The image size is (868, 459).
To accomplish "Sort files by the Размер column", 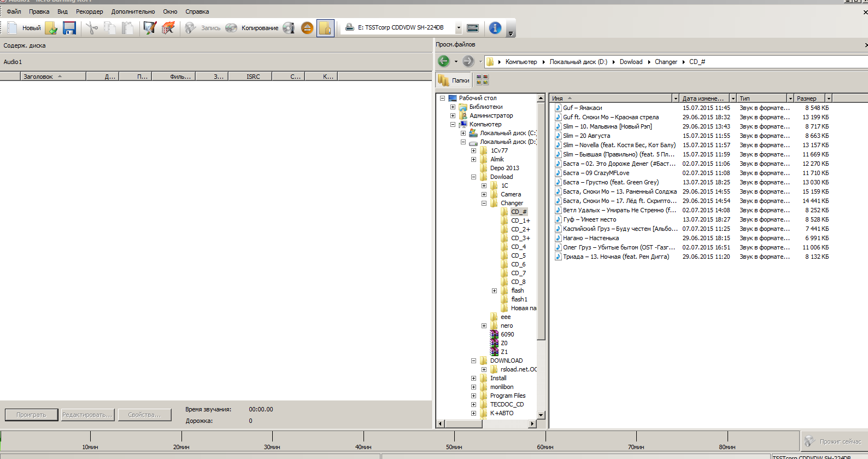I will click(x=810, y=98).
